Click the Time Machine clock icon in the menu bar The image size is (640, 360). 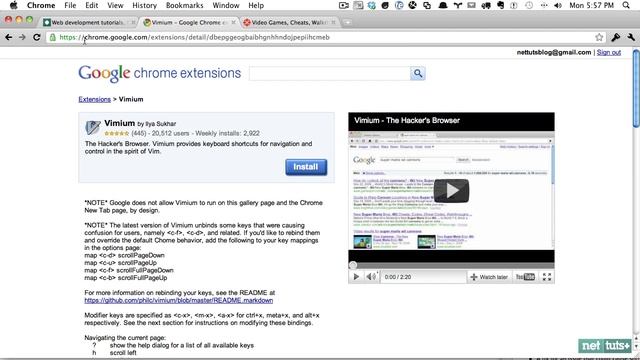click(529, 5)
